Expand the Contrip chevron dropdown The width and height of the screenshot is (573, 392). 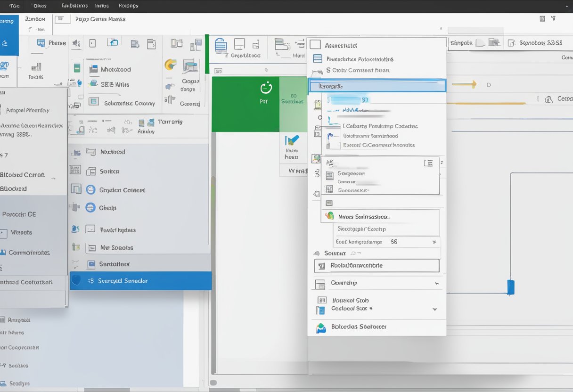click(x=436, y=283)
